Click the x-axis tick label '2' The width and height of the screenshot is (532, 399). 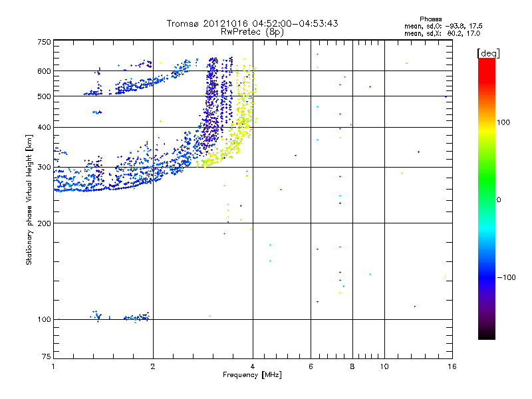(153, 366)
